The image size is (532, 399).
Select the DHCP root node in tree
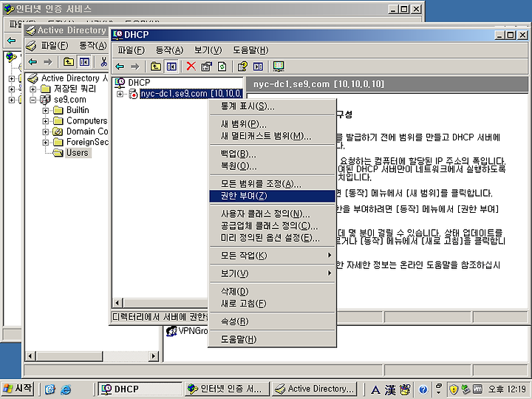click(139, 83)
